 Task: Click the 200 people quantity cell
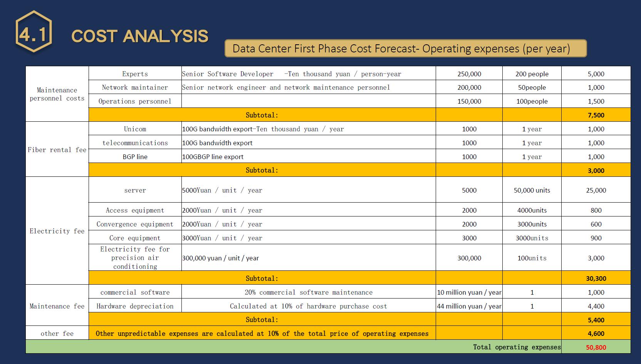coord(532,74)
